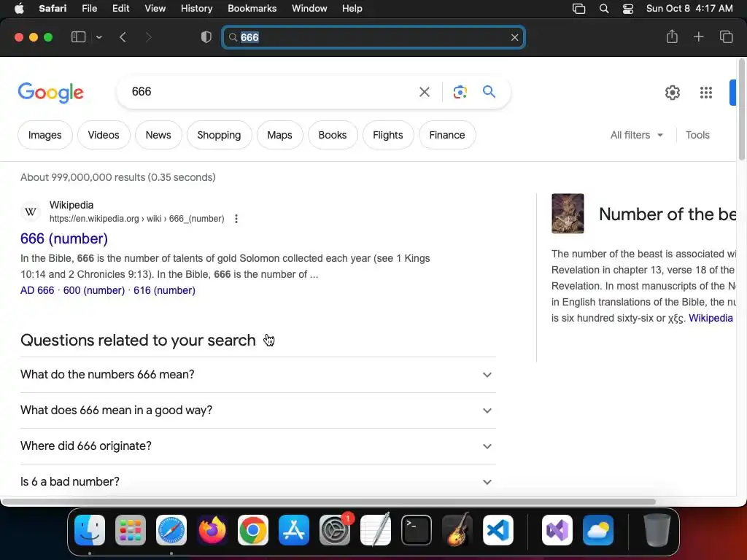
Task: Open the Bookmarks menu
Action: click(x=252, y=9)
